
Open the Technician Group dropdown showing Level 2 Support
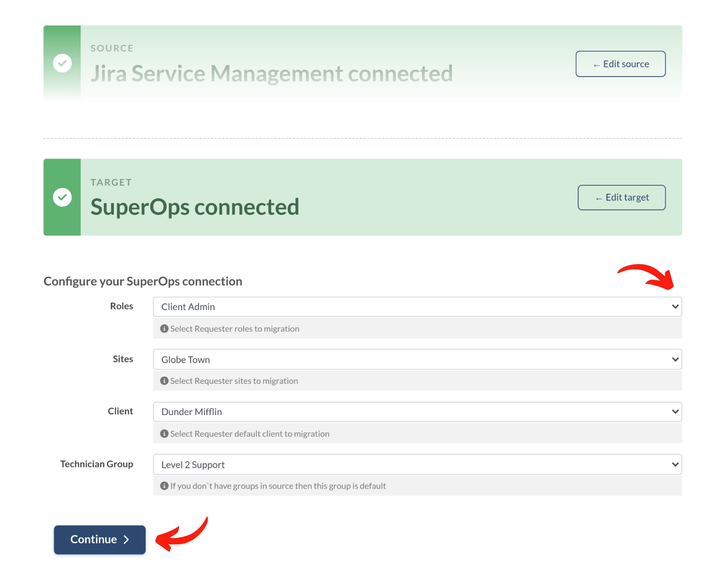pos(417,465)
